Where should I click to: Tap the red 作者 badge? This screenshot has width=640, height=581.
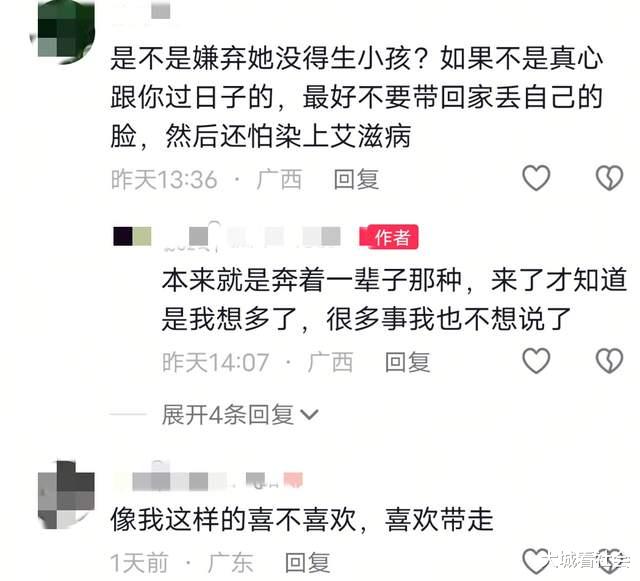click(389, 236)
